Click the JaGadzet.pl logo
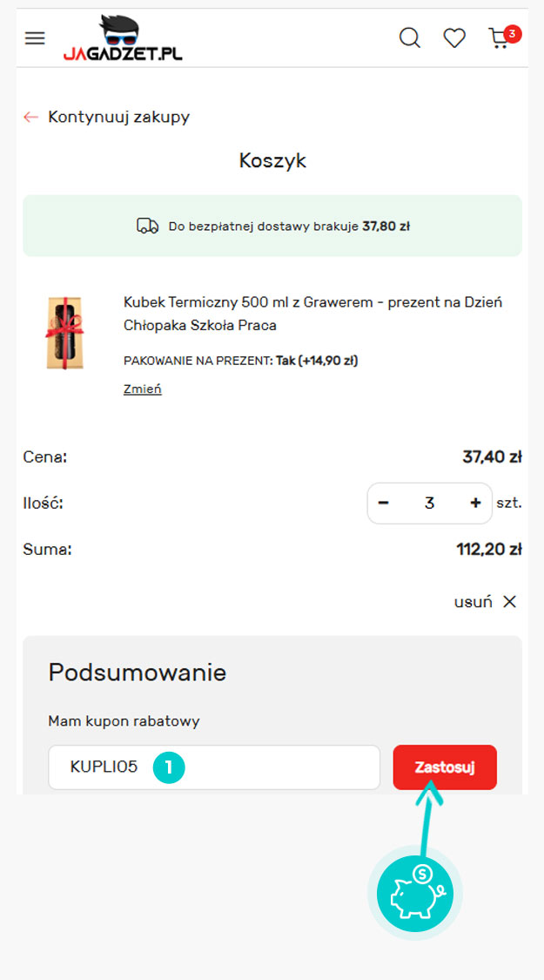 pyautogui.click(x=123, y=40)
